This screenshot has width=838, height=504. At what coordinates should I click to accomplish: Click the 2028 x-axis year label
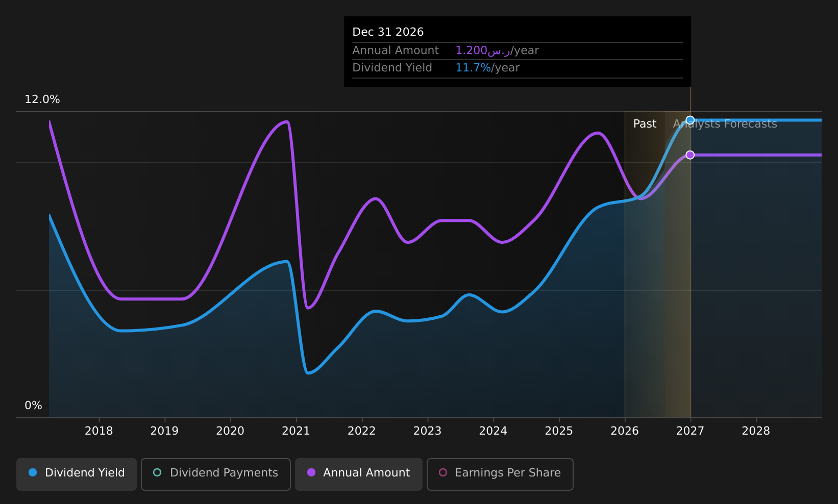pyautogui.click(x=756, y=431)
